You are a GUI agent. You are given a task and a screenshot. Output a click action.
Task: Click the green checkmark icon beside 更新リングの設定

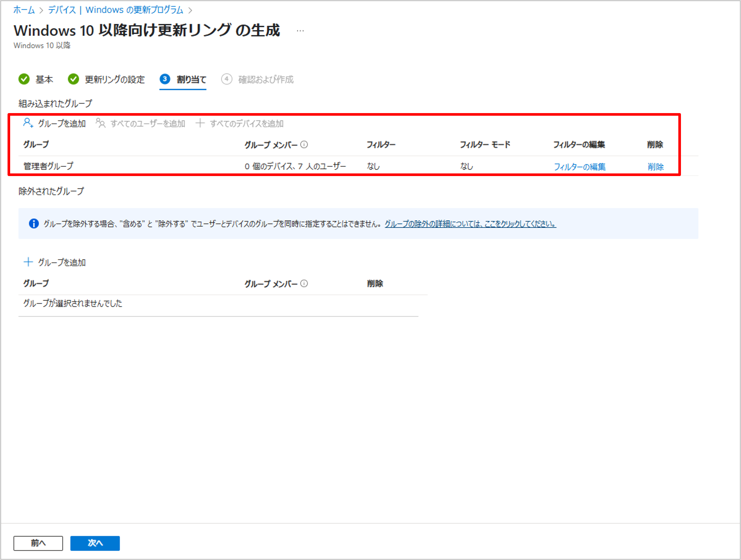click(73, 79)
